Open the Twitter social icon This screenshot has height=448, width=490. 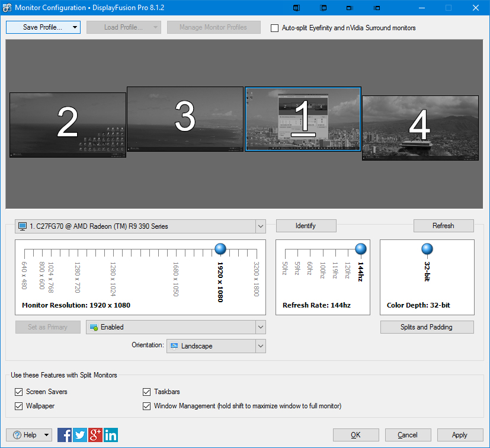click(x=79, y=435)
